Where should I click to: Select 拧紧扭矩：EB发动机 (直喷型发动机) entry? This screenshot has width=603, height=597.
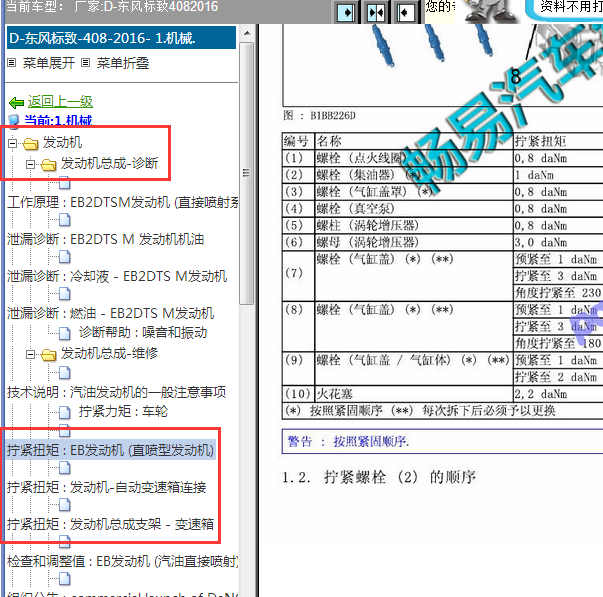tap(110, 450)
